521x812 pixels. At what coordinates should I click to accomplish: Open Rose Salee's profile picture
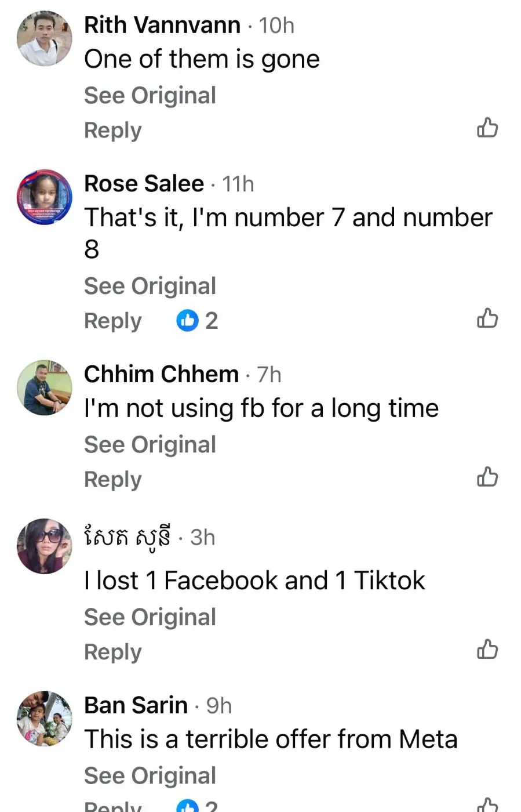pos(45,197)
